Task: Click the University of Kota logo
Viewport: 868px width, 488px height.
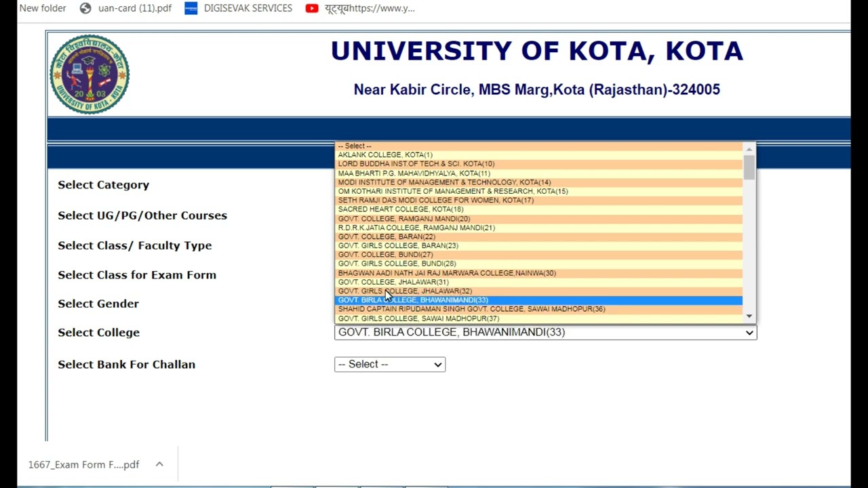Action: click(90, 74)
